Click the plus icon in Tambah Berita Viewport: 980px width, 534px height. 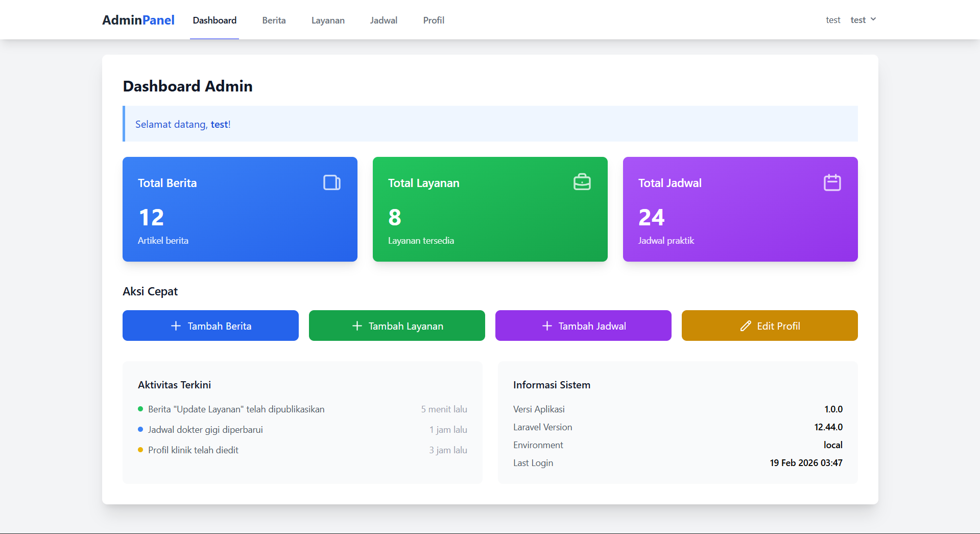pyautogui.click(x=176, y=326)
